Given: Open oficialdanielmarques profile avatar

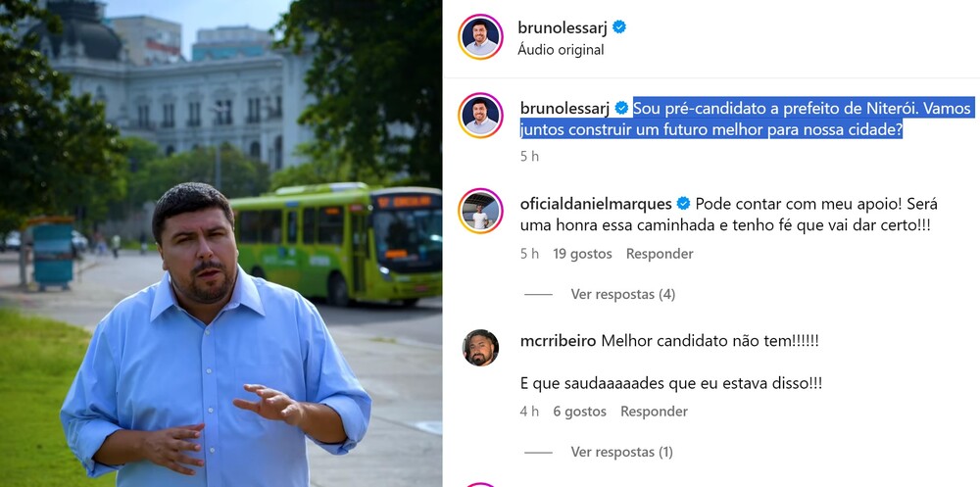Looking at the screenshot, I should [x=480, y=211].
